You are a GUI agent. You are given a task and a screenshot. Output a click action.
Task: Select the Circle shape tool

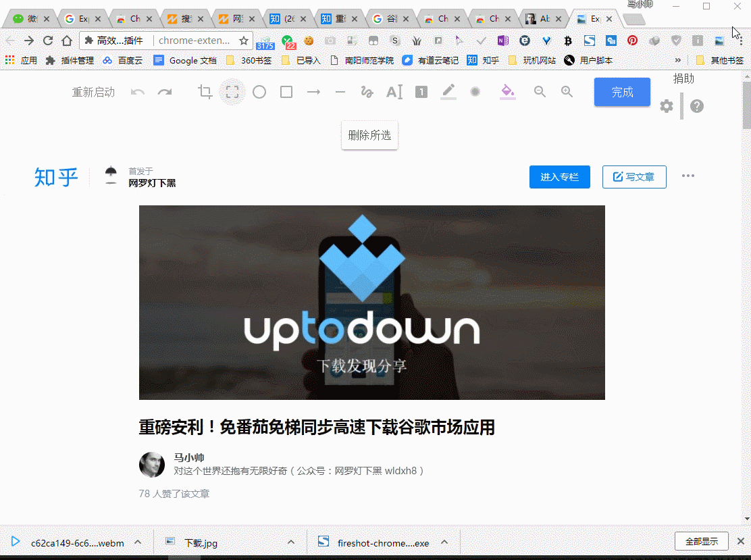pos(259,92)
